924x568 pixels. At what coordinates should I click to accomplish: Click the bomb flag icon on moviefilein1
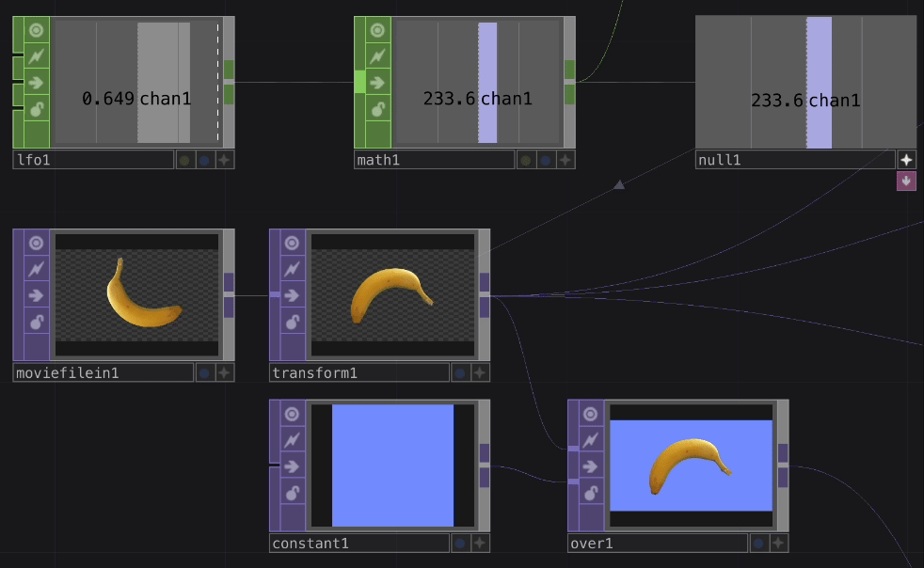36,321
